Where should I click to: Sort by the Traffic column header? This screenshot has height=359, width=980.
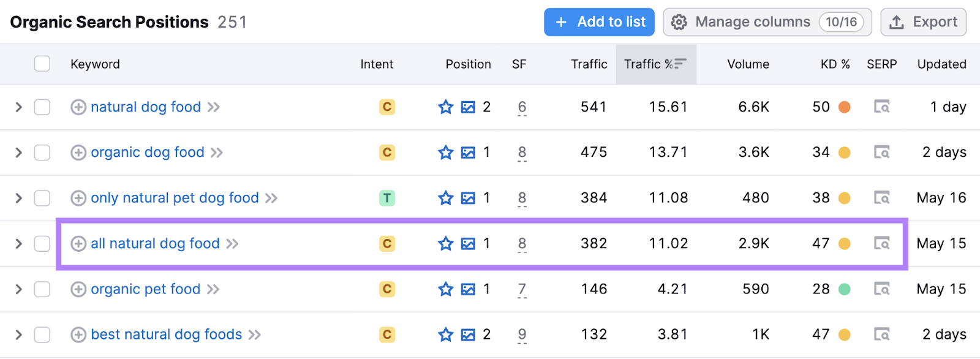(x=589, y=64)
